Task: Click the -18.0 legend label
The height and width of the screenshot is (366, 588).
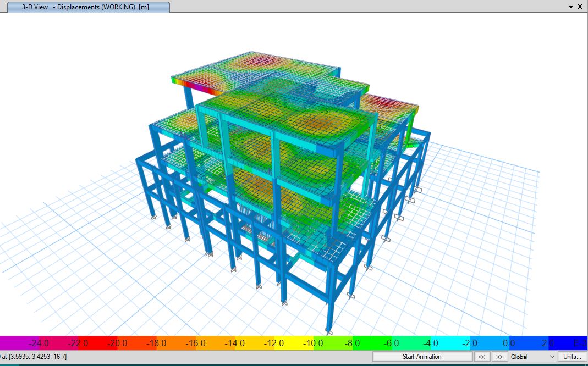Action: (x=156, y=343)
